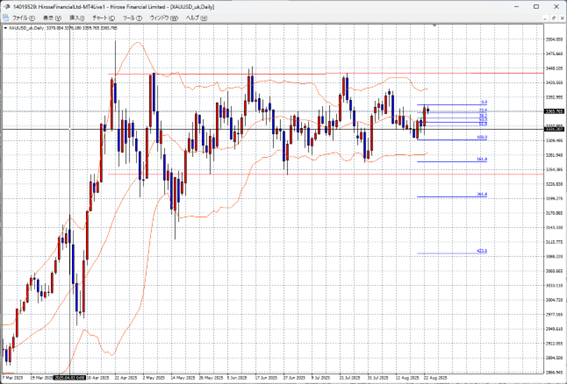Minimize the main MetaTrader window
Image resolution: width=567 pixels, height=384 pixels.
click(x=516, y=7)
